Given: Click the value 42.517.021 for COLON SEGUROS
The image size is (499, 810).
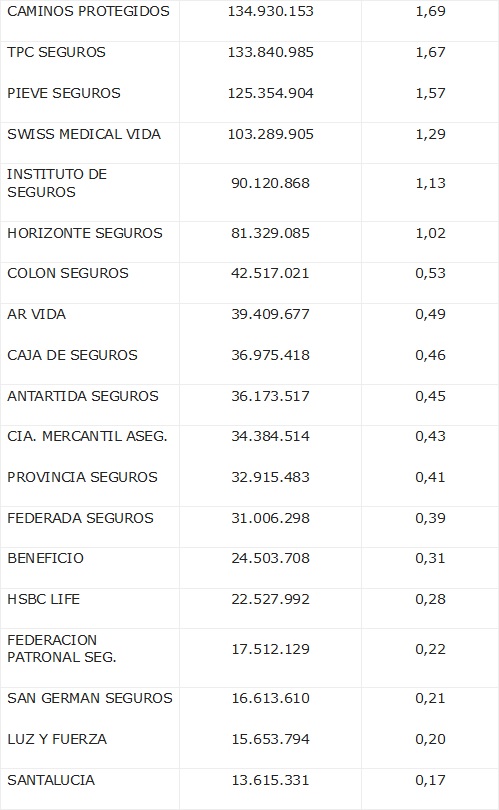Looking at the screenshot, I should coord(270,273).
